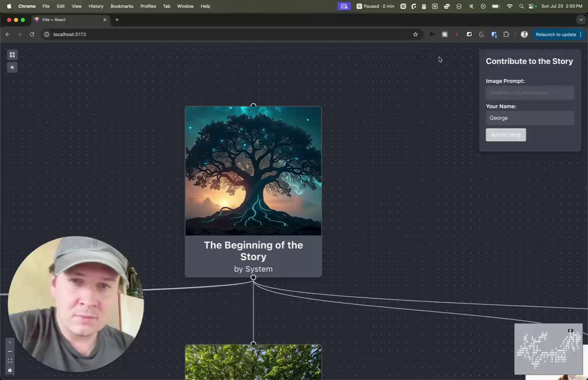Open the Help menu
This screenshot has width=588, height=380.
[205, 6]
